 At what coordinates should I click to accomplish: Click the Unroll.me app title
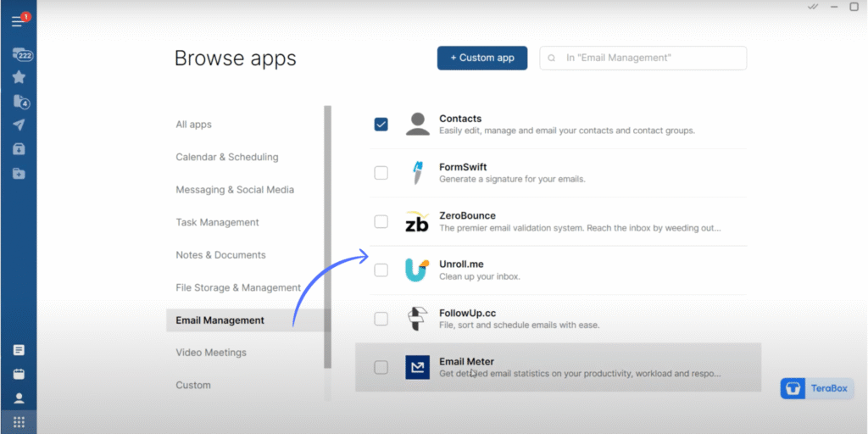click(461, 264)
